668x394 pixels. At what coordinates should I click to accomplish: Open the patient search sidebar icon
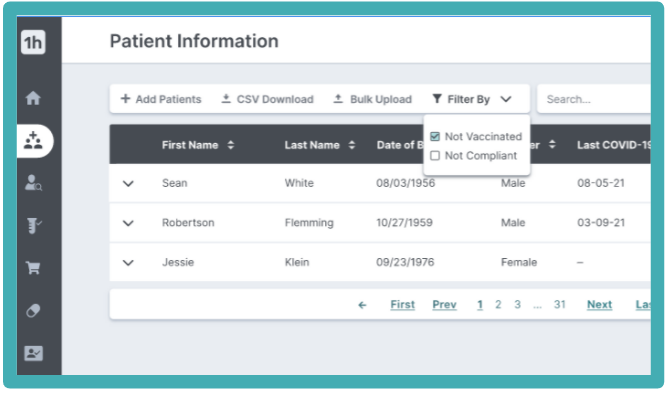33,183
